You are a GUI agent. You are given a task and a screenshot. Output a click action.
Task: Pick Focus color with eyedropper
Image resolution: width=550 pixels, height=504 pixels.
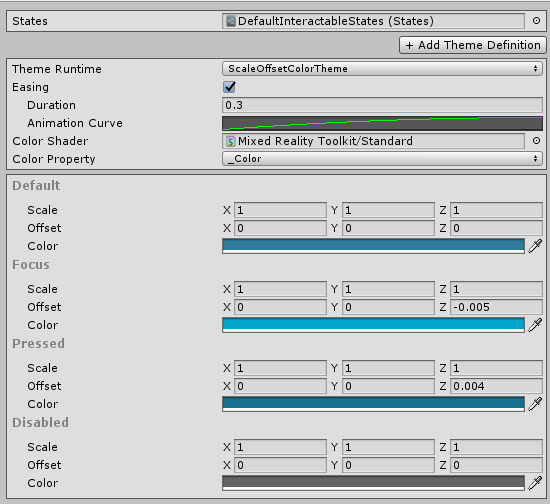(x=535, y=325)
